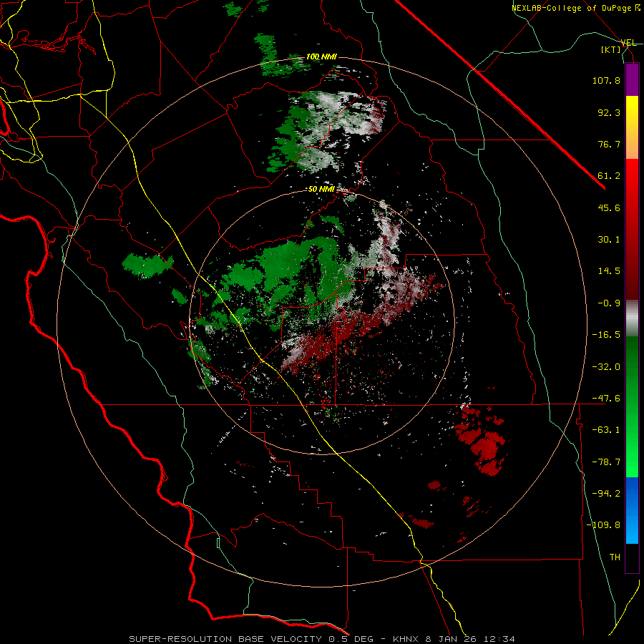Pick the yellow-to-orange segment of the color bar
Screen dimensions: 644x644
(x=632, y=127)
